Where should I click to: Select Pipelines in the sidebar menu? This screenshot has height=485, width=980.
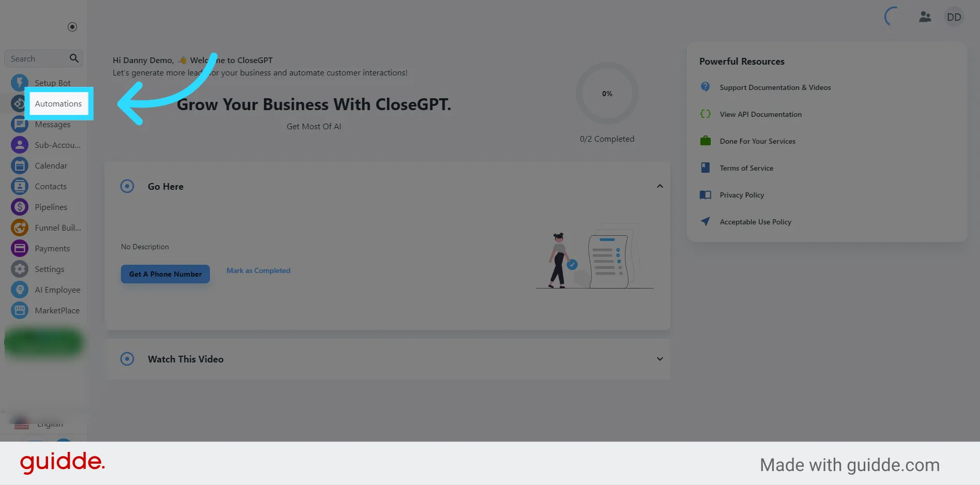pos(51,207)
